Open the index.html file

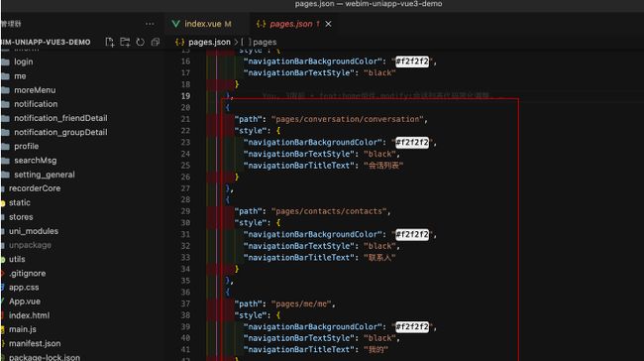click(29, 315)
